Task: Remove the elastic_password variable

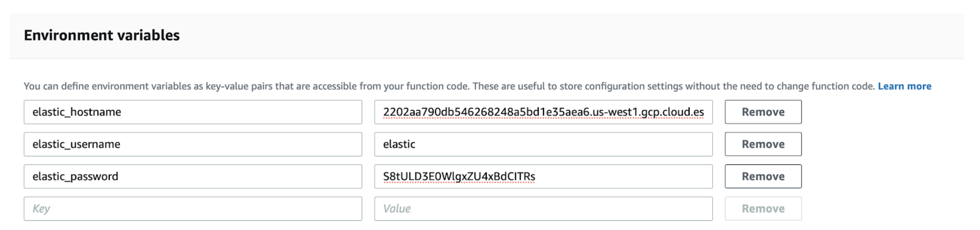Action: (763, 177)
